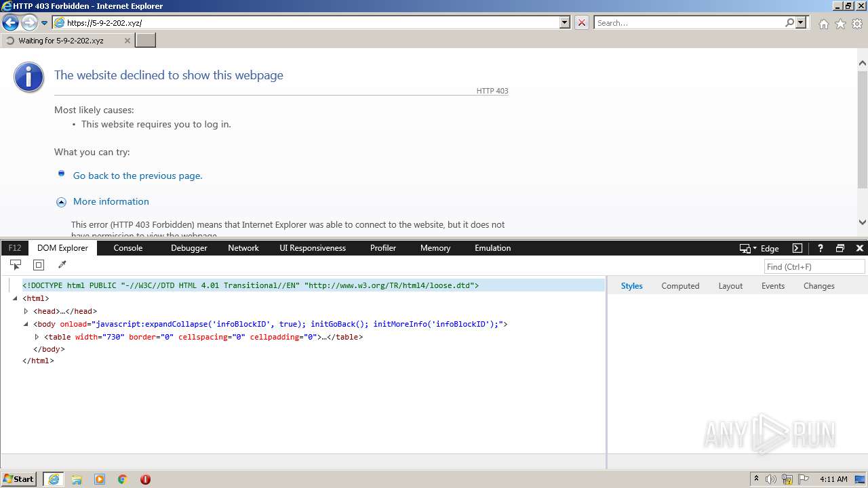Stop loading the page with the X button

(x=582, y=22)
